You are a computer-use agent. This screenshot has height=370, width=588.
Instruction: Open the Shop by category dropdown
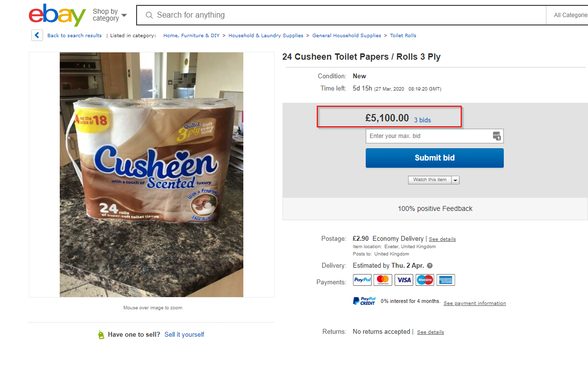pos(110,15)
